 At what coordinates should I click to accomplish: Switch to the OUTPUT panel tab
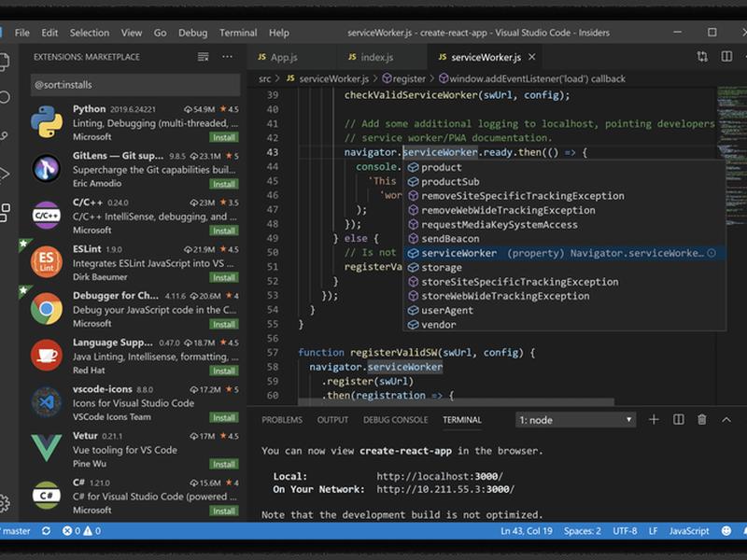(332, 419)
